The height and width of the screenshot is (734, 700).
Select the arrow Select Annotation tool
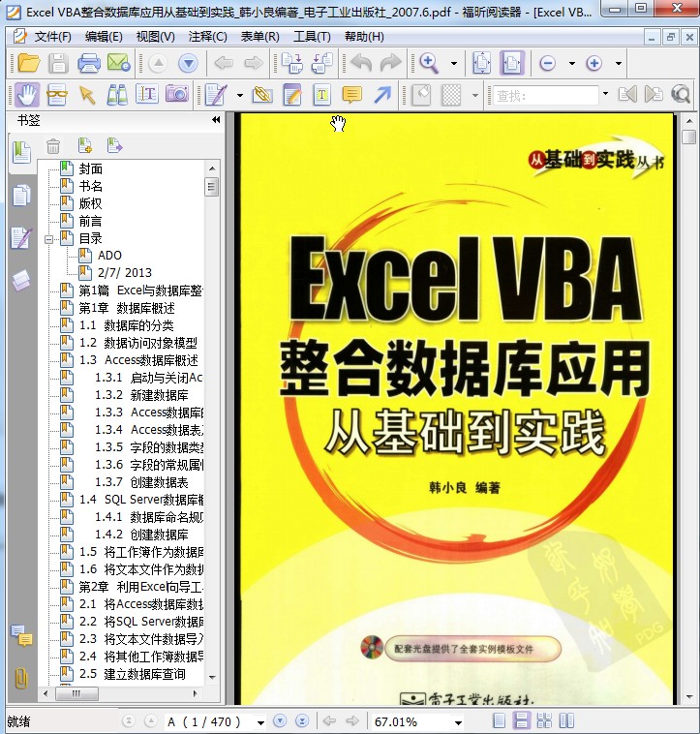point(87,96)
